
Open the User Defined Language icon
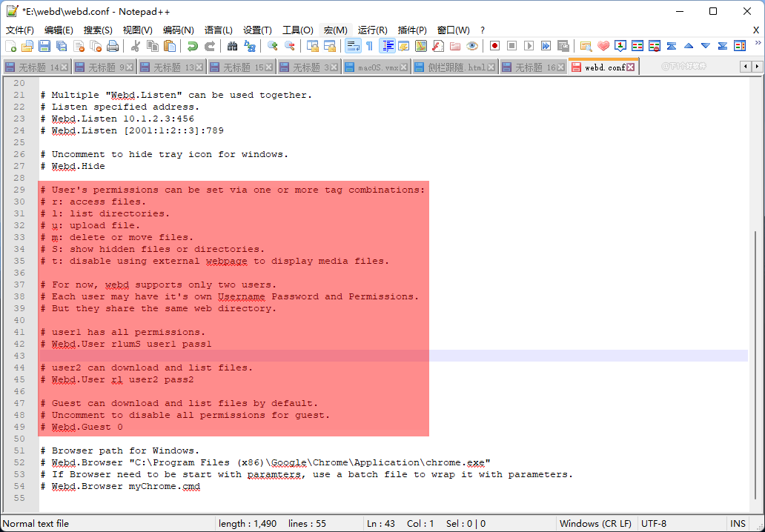[x=404, y=47]
